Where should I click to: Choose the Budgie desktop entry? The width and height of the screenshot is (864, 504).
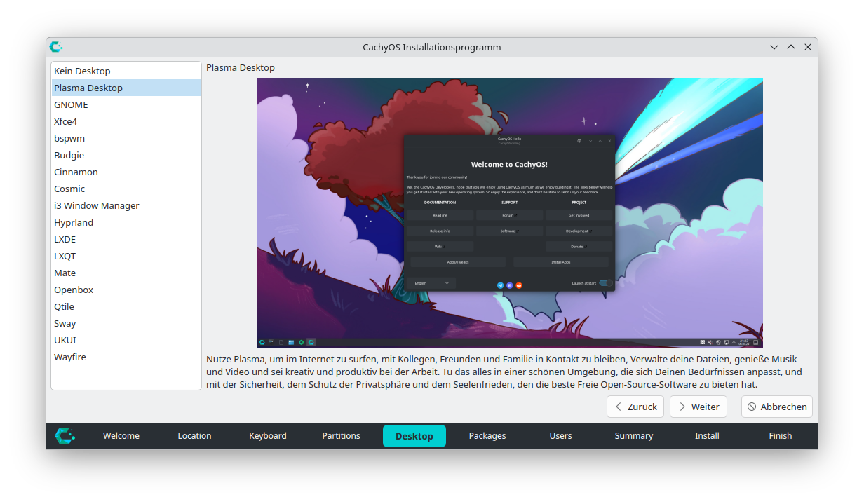126,155
